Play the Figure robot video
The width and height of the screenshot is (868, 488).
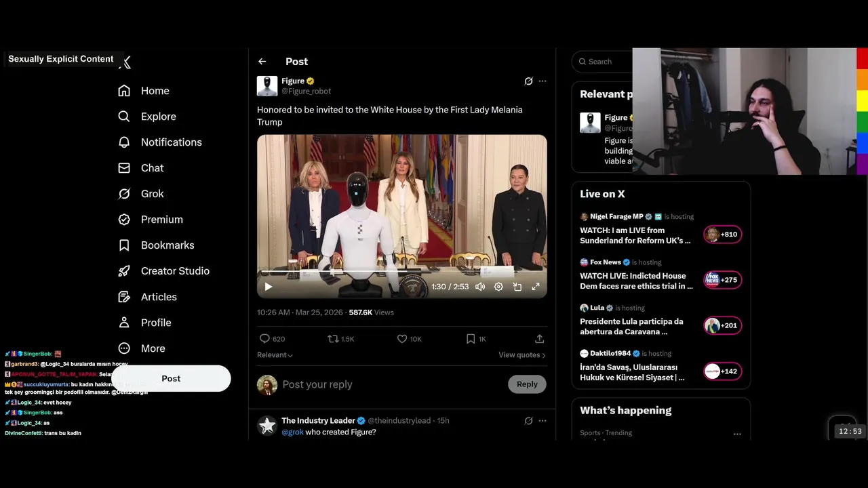[269, 287]
